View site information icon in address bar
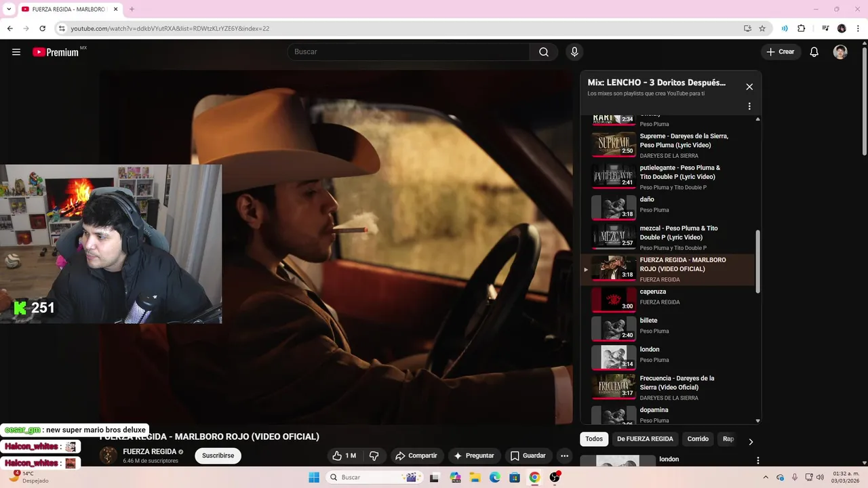The height and width of the screenshot is (488, 868). [62, 28]
